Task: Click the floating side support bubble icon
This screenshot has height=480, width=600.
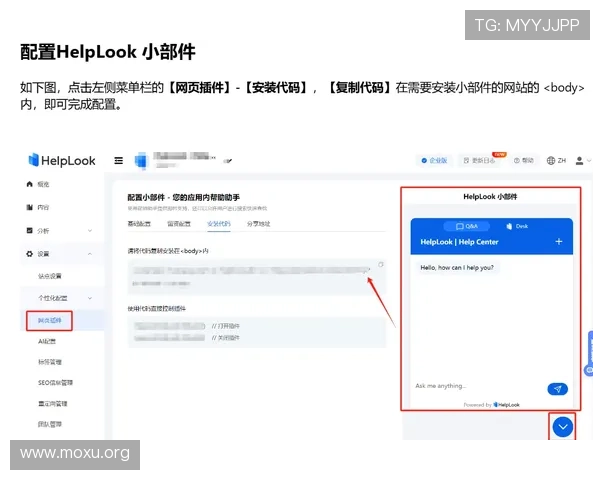Action: 590,371
